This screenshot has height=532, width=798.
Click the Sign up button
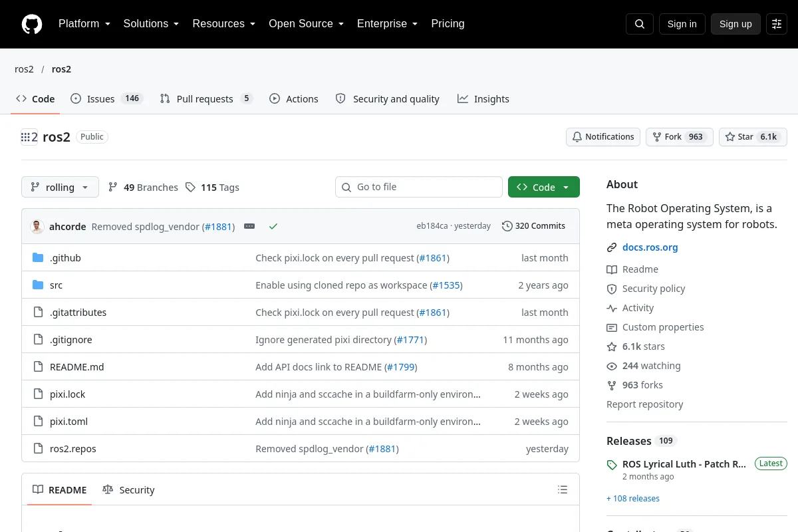tap(735, 24)
